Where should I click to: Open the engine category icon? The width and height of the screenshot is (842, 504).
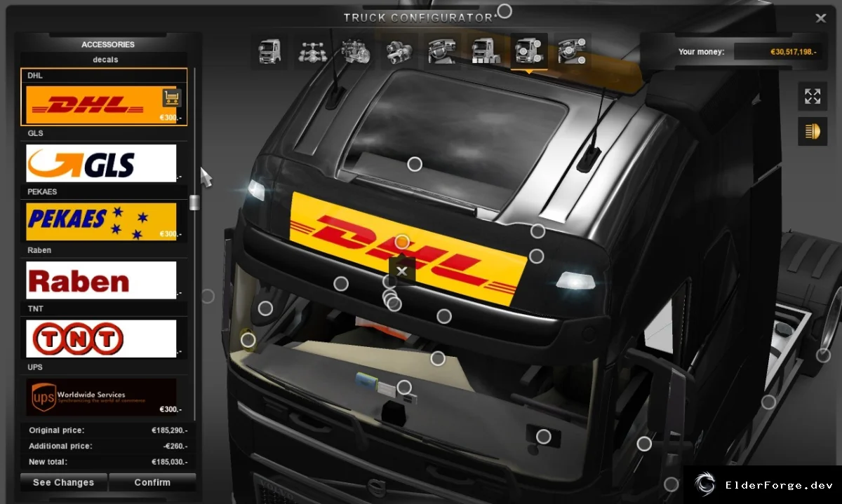tap(356, 51)
